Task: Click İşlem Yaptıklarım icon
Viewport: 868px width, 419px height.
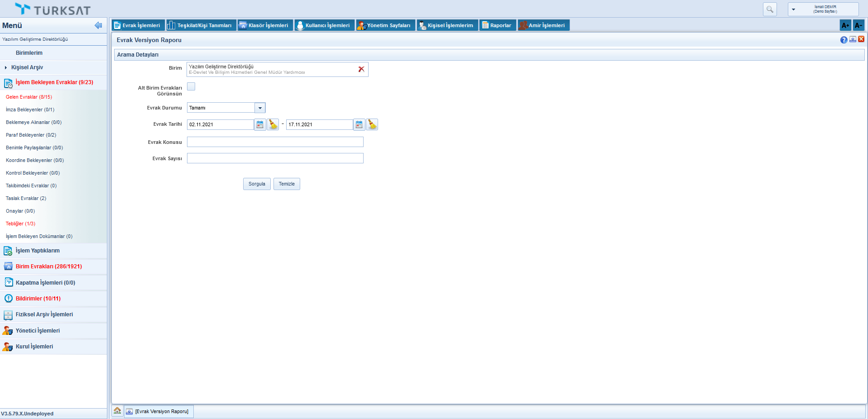Action: (8, 251)
